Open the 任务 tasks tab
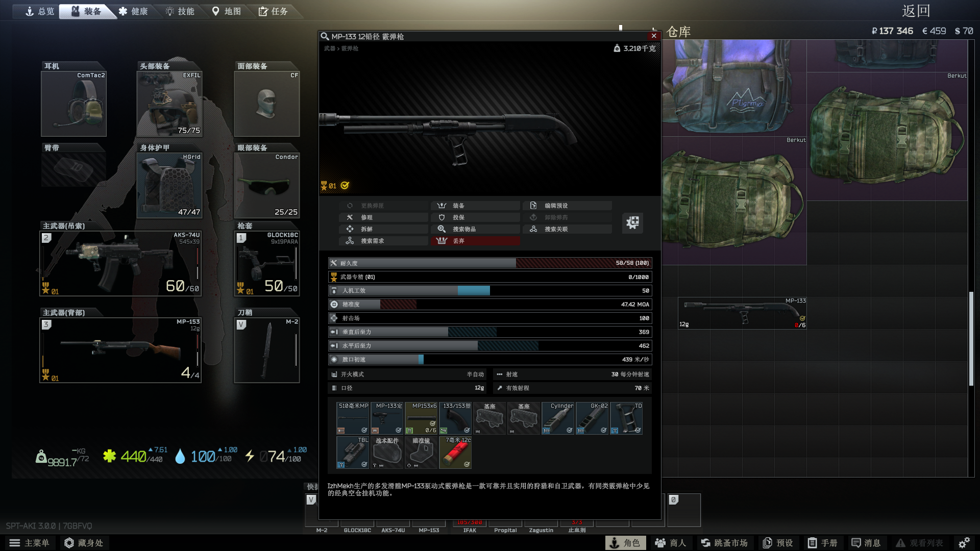Image resolution: width=980 pixels, height=551 pixels. pyautogui.click(x=273, y=11)
